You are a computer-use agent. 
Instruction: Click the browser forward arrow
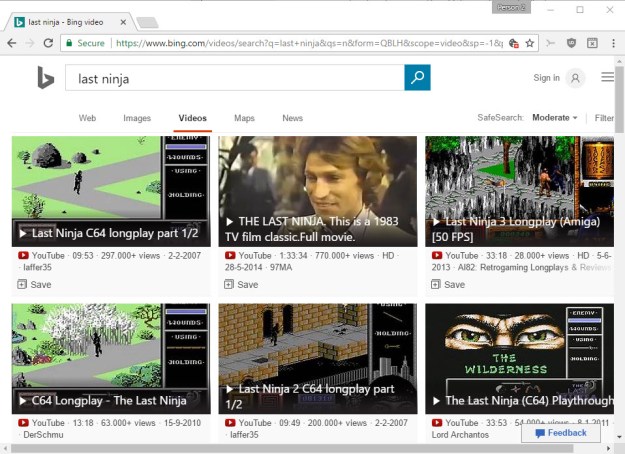30,43
